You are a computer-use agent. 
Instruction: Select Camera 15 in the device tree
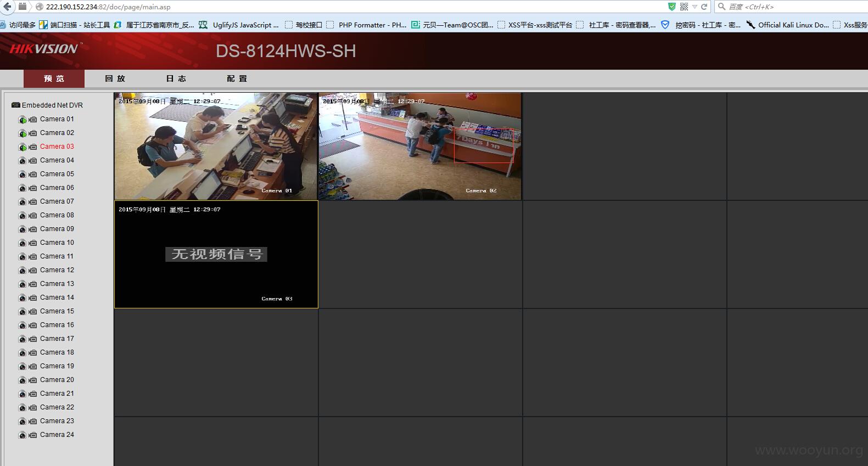tap(57, 311)
